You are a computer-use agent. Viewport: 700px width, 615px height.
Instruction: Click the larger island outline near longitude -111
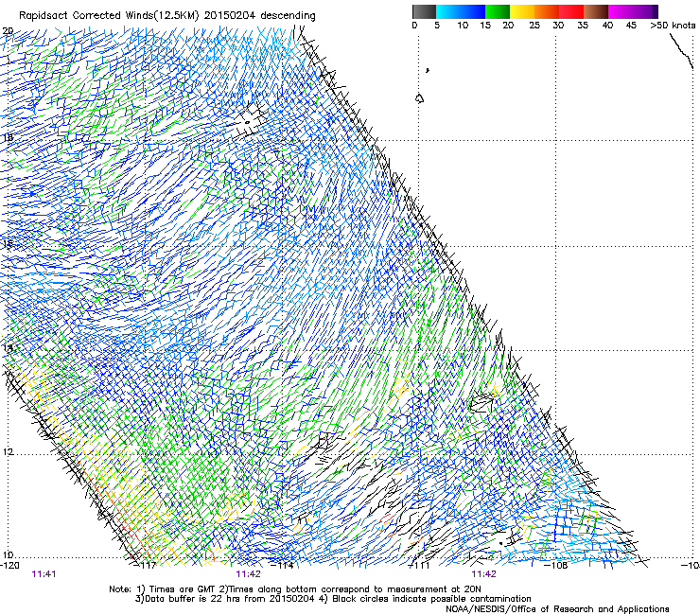click(419, 98)
